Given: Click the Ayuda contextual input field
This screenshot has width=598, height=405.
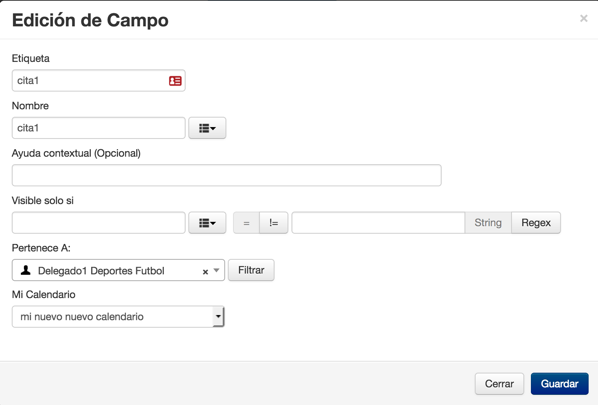Looking at the screenshot, I should [227, 175].
